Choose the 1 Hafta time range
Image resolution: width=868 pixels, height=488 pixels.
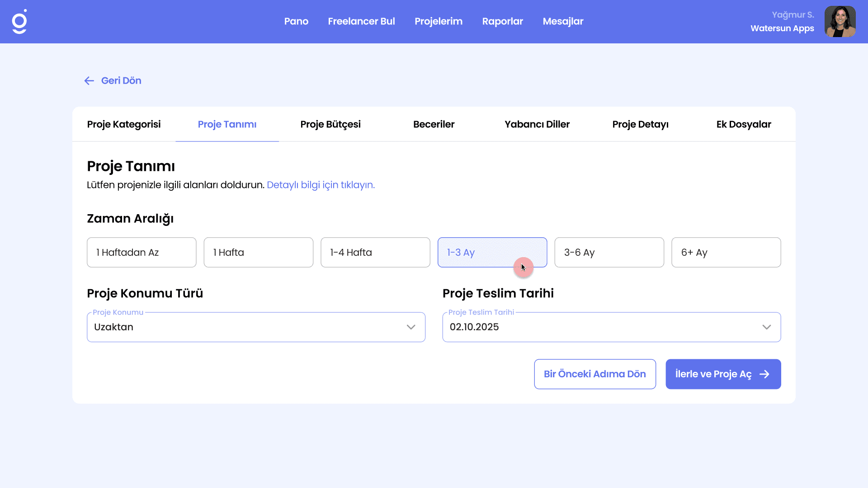(258, 253)
